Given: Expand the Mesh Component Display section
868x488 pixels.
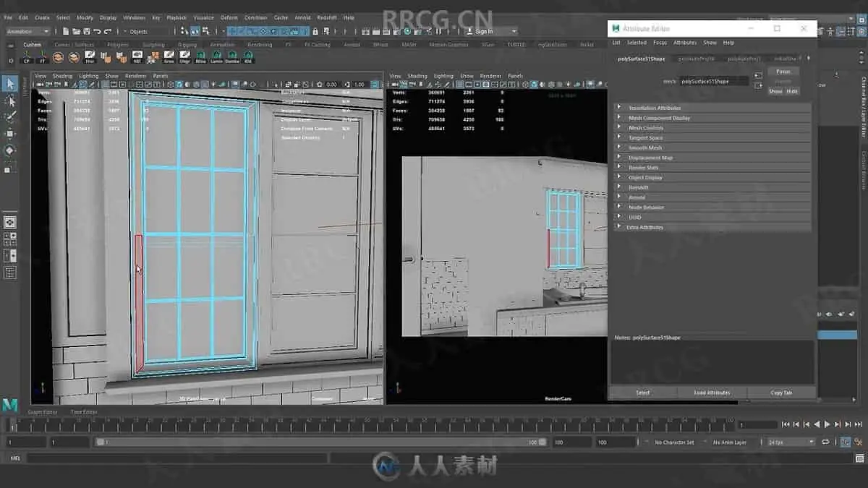Looking at the screenshot, I should pyautogui.click(x=712, y=118).
